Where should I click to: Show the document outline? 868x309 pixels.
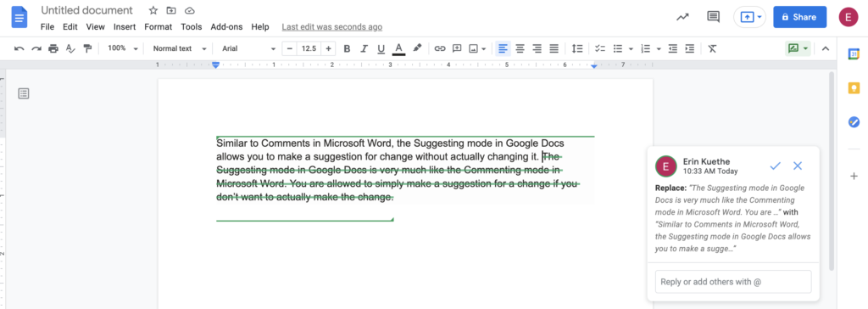tap(23, 93)
